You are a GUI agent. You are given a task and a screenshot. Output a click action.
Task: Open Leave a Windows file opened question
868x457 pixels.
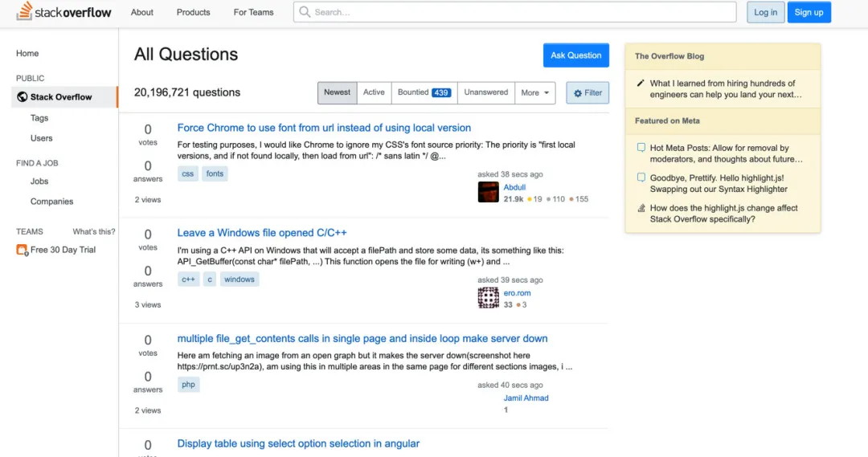262,233
